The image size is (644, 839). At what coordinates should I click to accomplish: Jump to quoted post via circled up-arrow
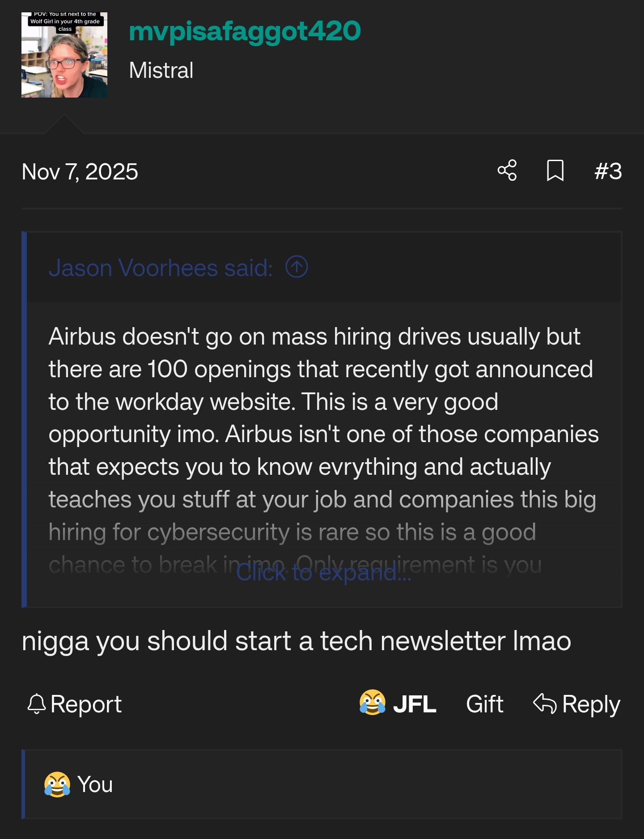(297, 267)
